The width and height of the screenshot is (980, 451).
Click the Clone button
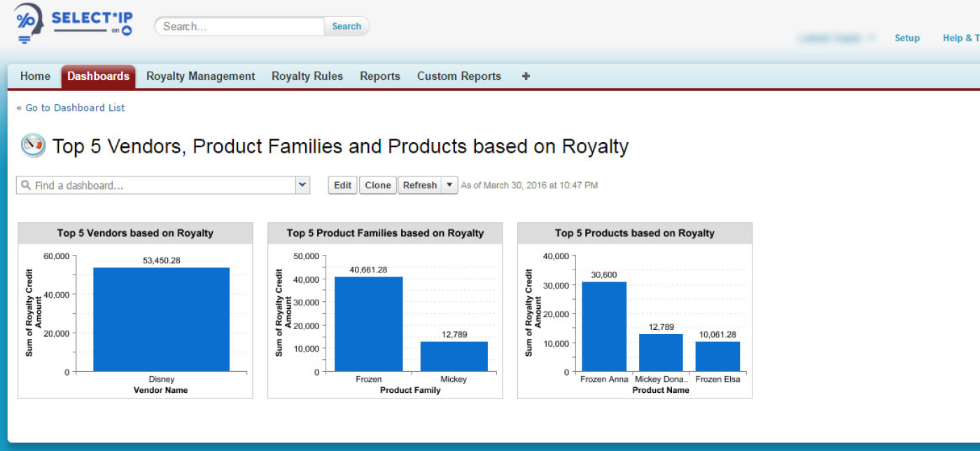(x=377, y=186)
